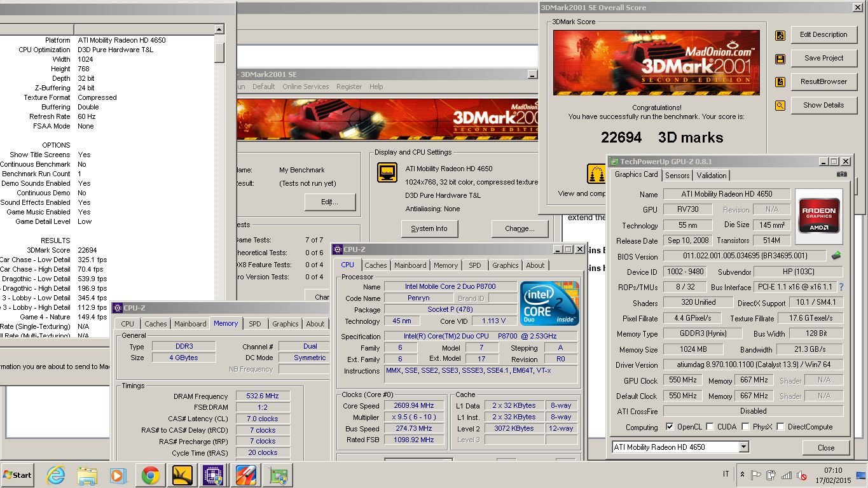Click the Intel Core 2 Duo logo
Image resolution: width=868 pixels, height=488 pixels.
coord(549,302)
